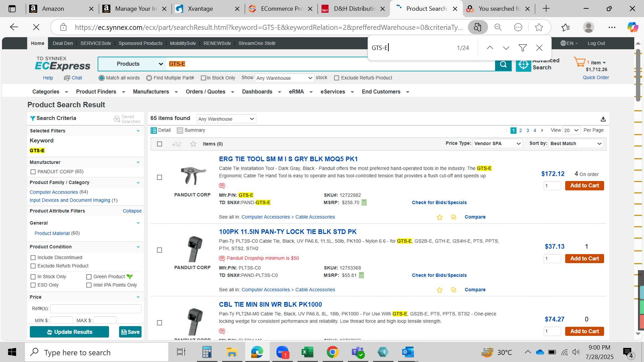The height and width of the screenshot is (362, 644).
Task: Check the select-all Items checkbox
Action: pyautogui.click(x=159, y=144)
